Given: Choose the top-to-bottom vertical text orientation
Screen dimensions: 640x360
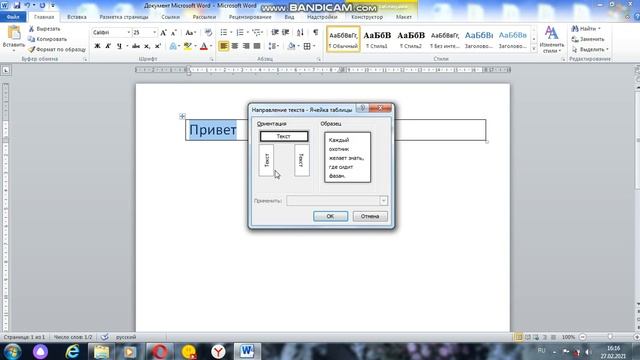Looking at the screenshot, I should [x=302, y=160].
